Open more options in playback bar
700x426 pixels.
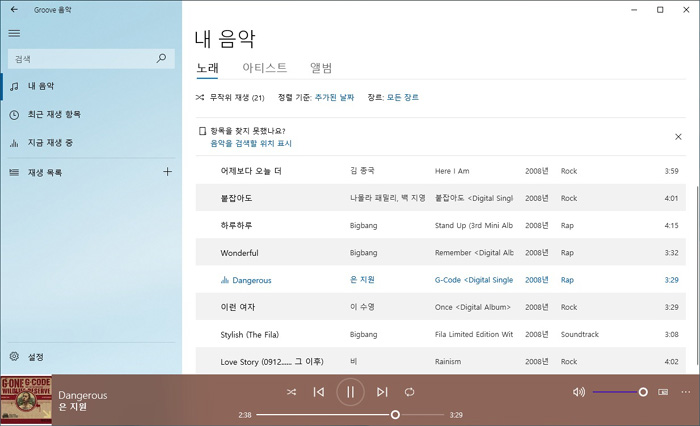pyautogui.click(x=685, y=392)
